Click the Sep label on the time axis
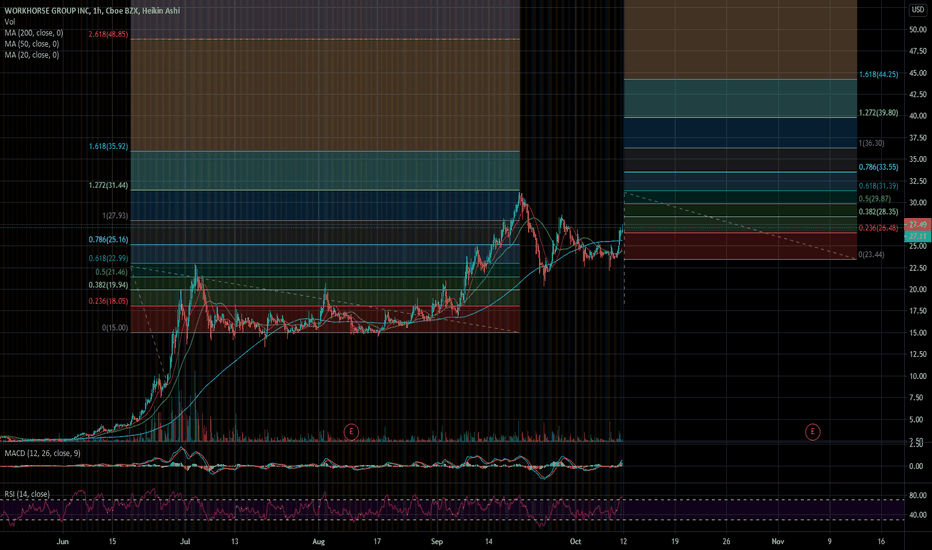The height and width of the screenshot is (550, 932). (x=437, y=542)
